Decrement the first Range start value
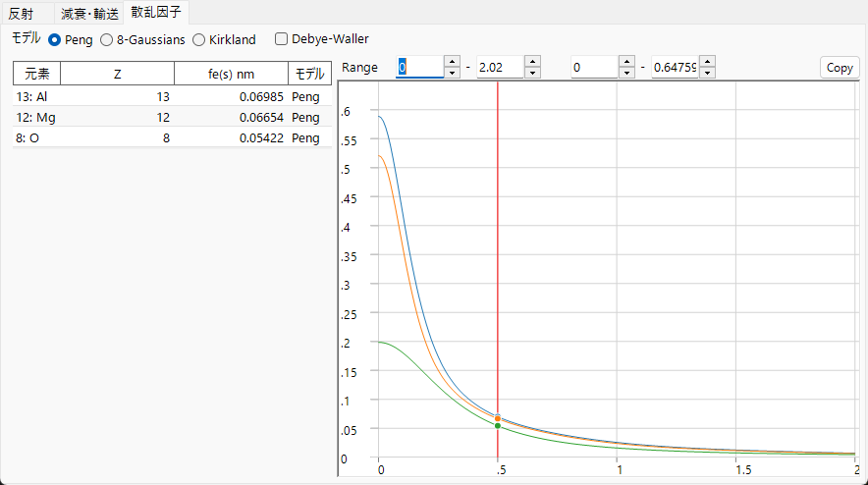 [x=453, y=73]
